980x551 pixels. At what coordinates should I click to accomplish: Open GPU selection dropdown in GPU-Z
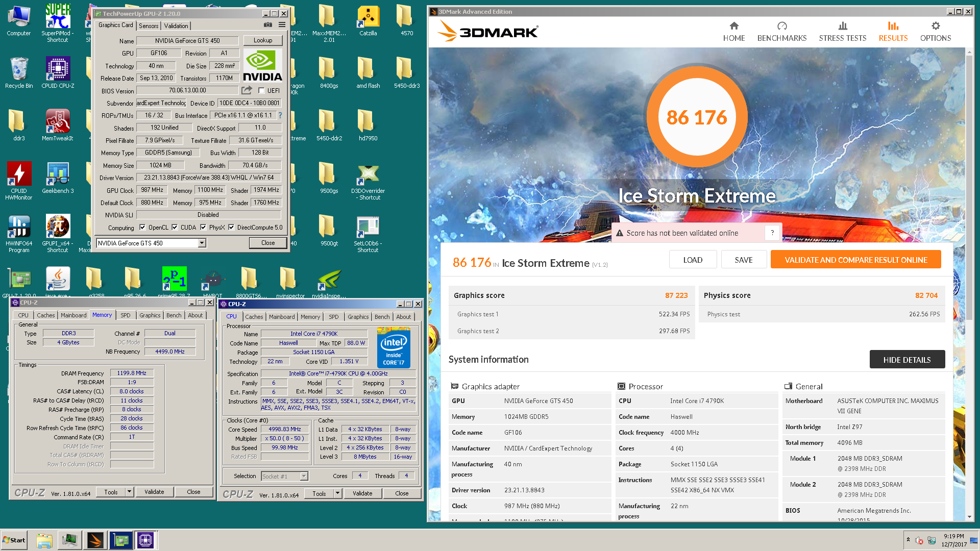coord(202,243)
